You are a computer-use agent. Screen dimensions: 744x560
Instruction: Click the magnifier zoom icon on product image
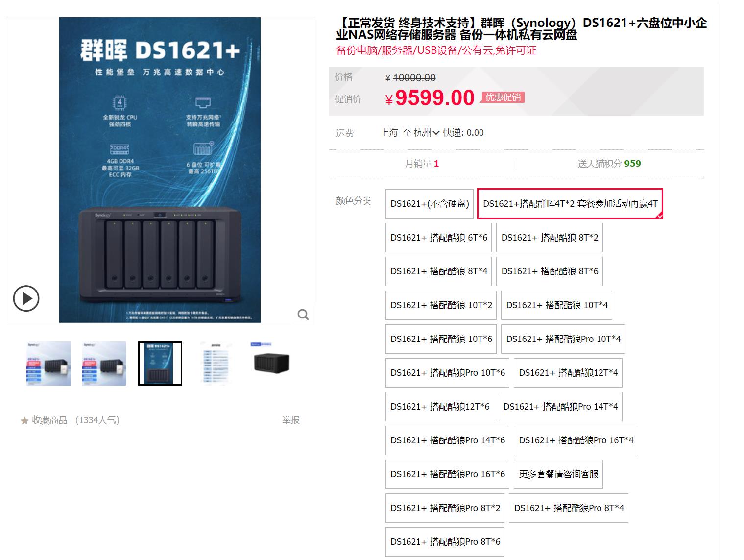pos(303,315)
